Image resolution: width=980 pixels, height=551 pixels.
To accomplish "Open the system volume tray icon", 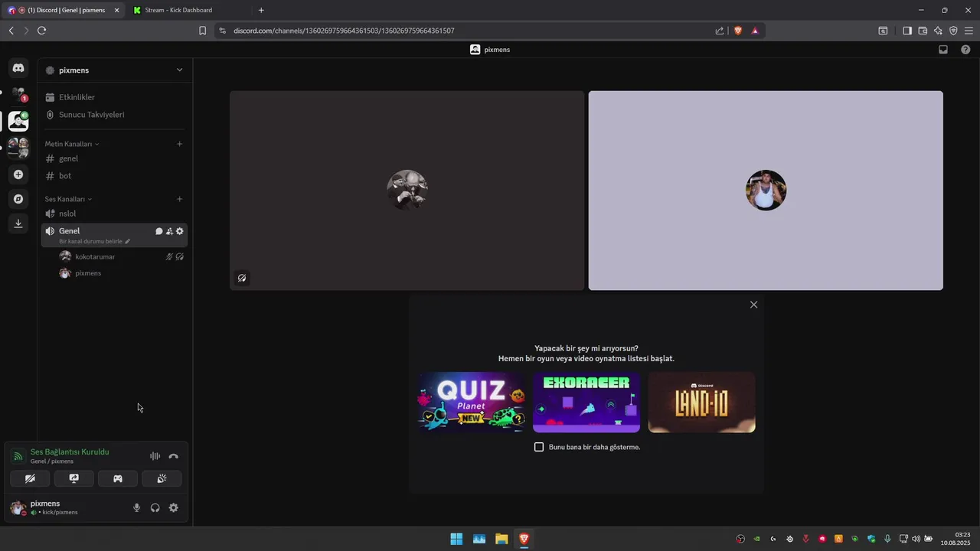I will (916, 539).
